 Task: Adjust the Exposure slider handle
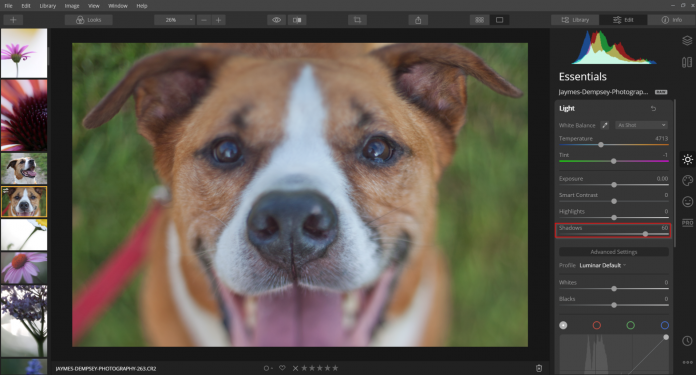click(x=614, y=185)
